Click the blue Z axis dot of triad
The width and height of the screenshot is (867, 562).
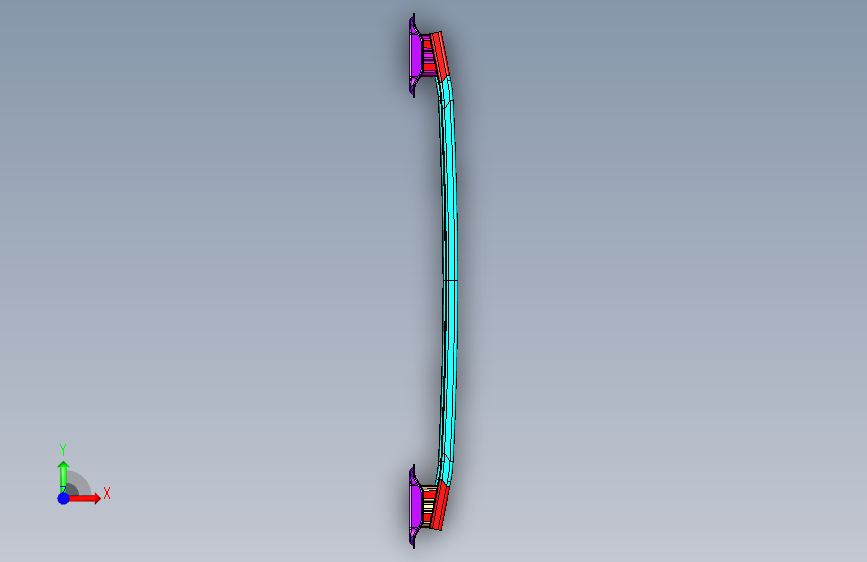click(x=64, y=498)
